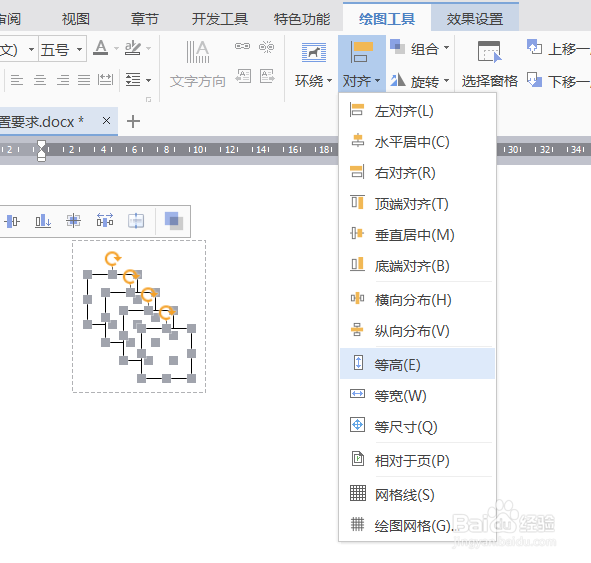
Task: Switch to the 视图 ribbon tab
Action: tap(76, 18)
